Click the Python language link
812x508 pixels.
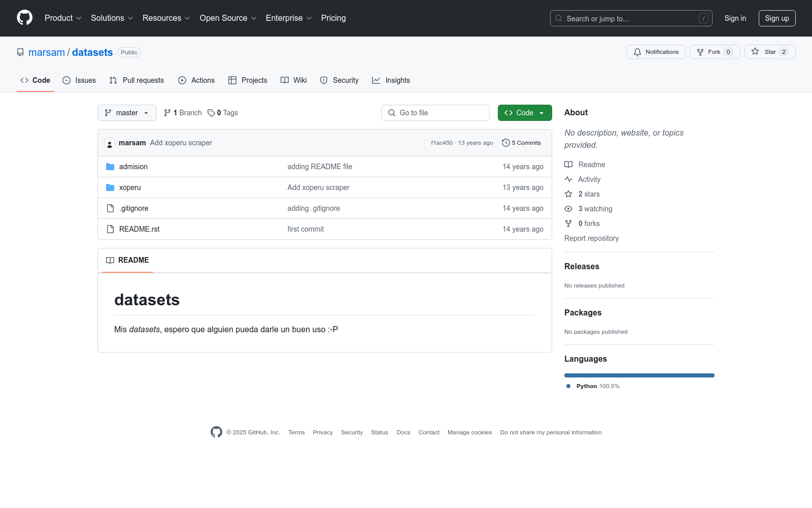click(593, 386)
